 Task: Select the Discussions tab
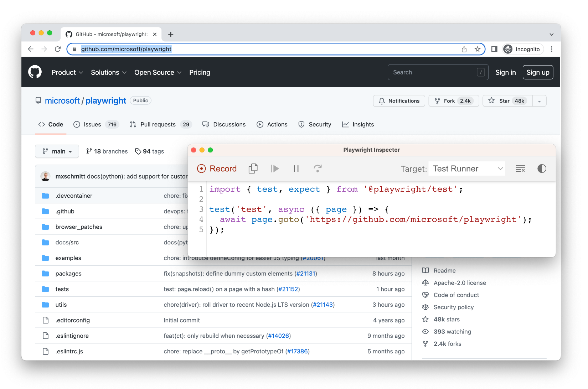(224, 124)
